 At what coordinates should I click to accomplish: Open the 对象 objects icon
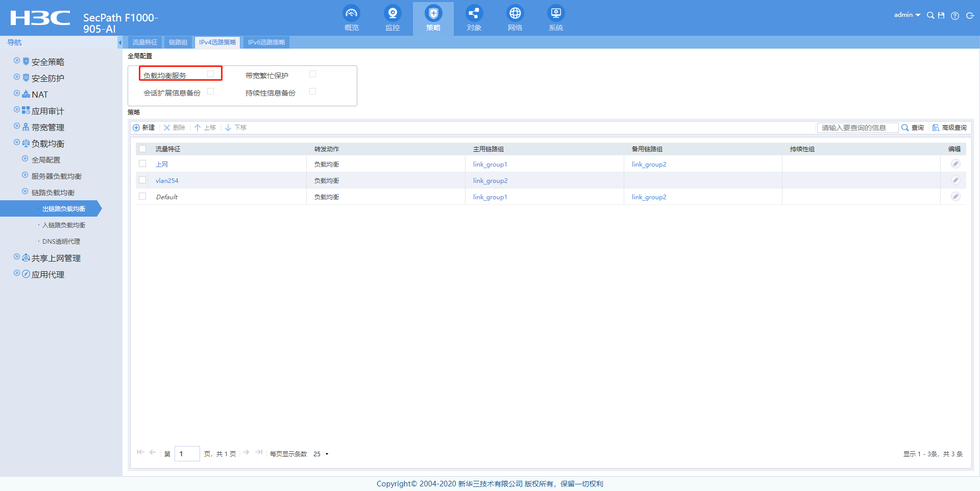(474, 13)
